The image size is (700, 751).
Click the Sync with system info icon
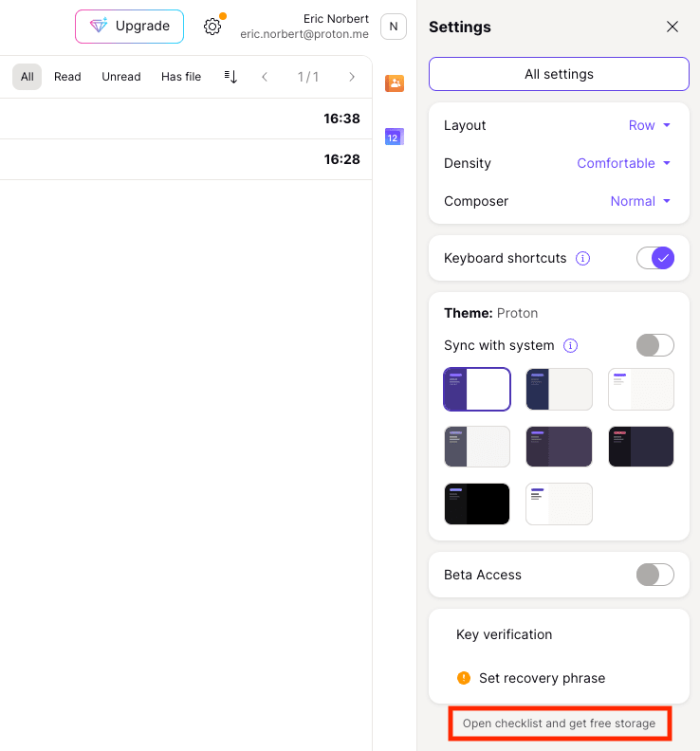570,345
